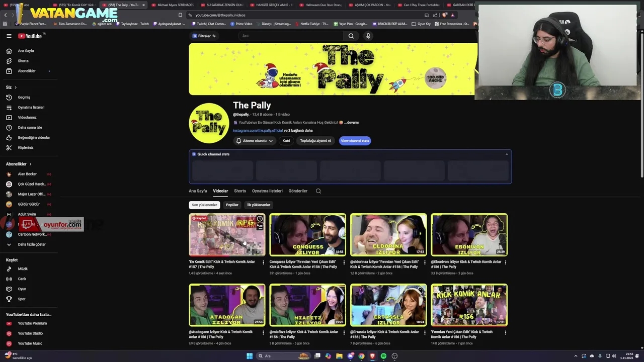Open the Abone olundu subscription dropdown

tap(255, 141)
